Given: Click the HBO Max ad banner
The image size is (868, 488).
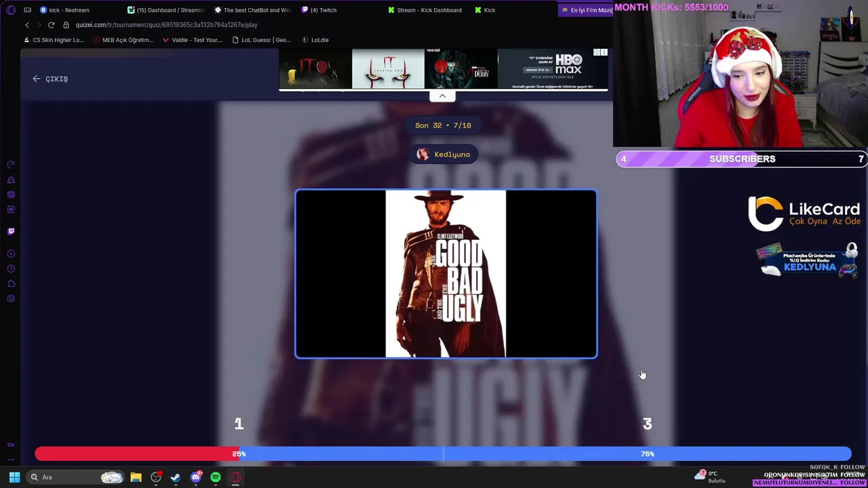Looking at the screenshot, I should click(x=552, y=69).
